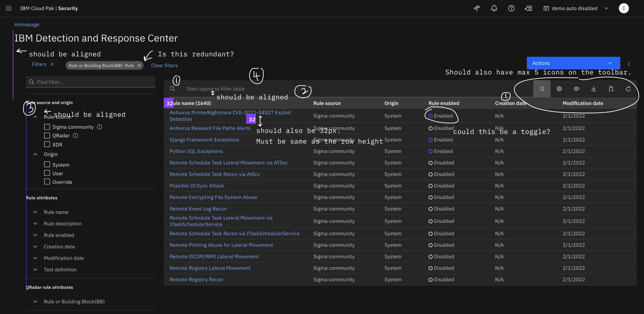644x314 pixels.
Task: Click the Filters label
Action: pos(39,64)
